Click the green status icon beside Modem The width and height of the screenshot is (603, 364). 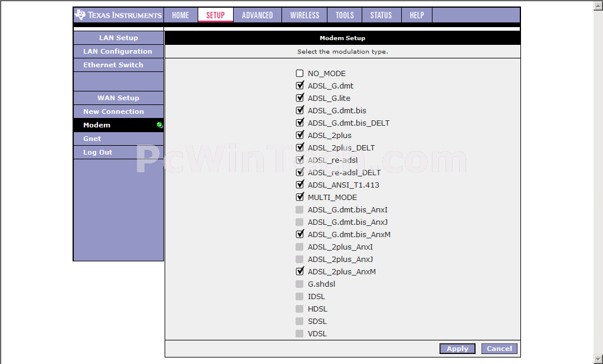159,125
